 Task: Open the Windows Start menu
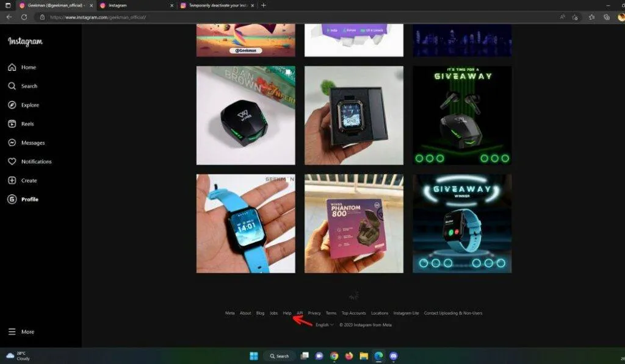[254, 356]
